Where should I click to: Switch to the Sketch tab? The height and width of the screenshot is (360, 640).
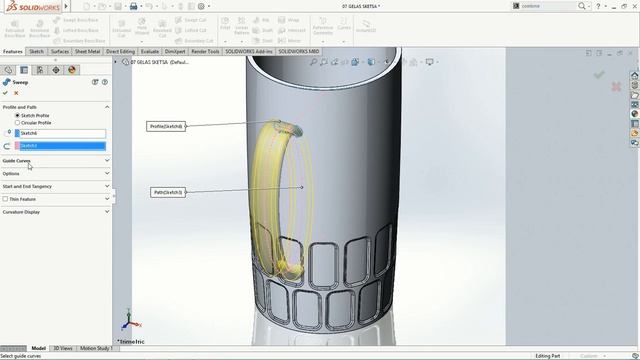coord(36,51)
